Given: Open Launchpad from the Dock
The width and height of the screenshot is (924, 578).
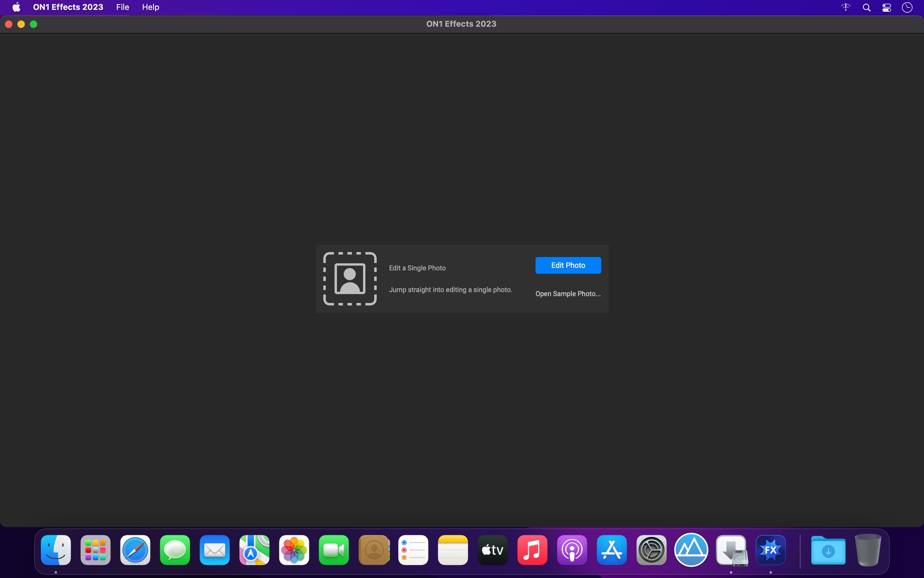Looking at the screenshot, I should pos(96,550).
